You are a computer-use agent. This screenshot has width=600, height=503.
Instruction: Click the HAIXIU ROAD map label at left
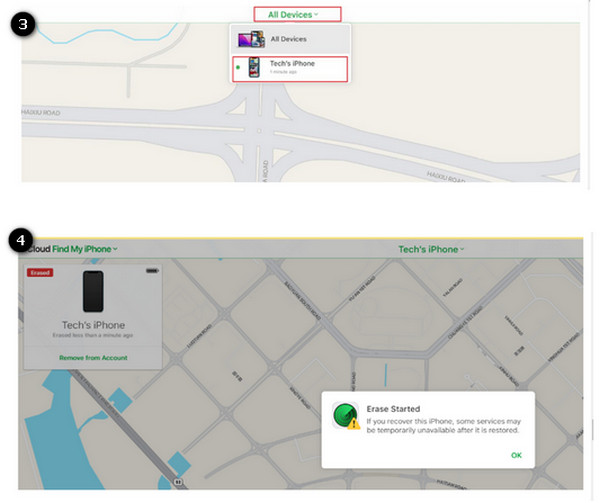pos(41,112)
